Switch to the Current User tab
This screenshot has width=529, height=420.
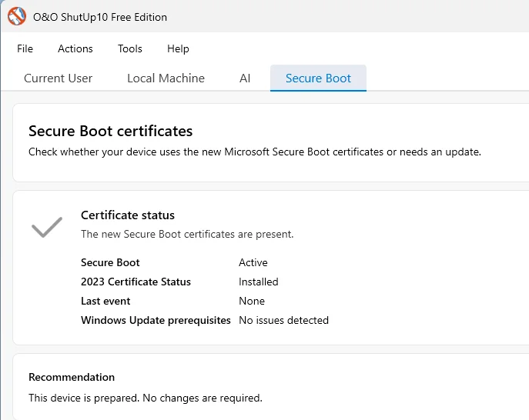point(58,78)
